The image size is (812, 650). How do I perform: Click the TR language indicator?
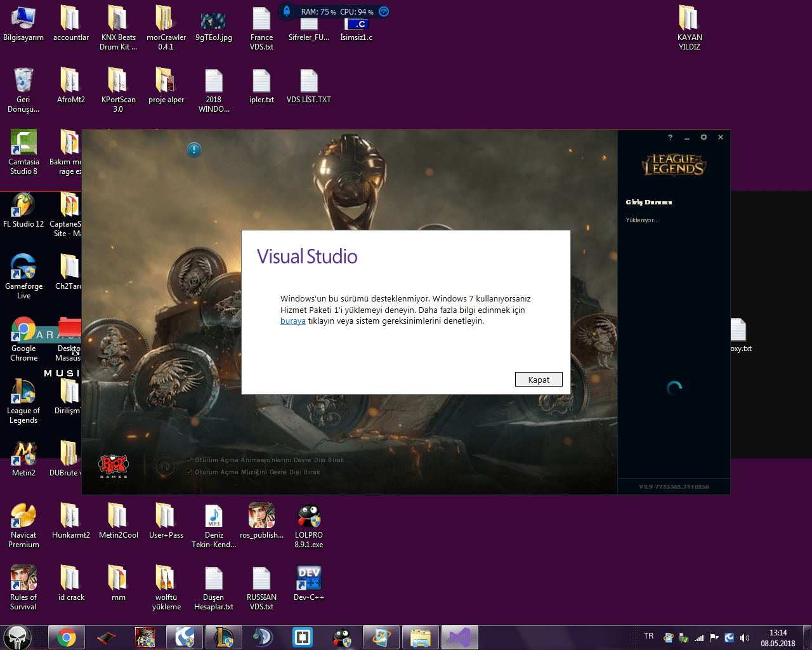coord(648,636)
